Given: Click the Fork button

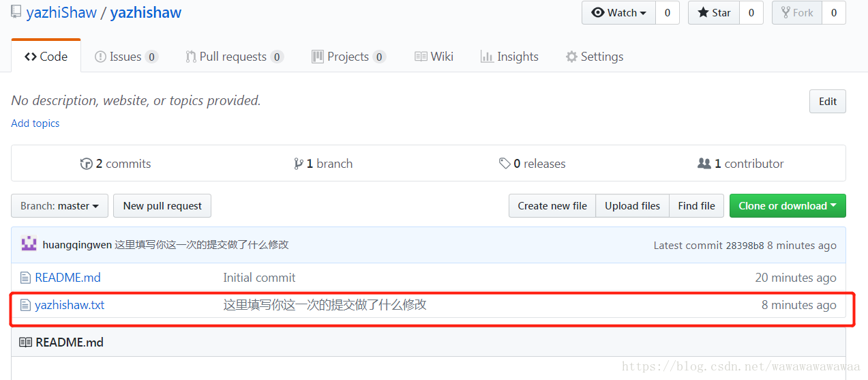Looking at the screenshot, I should coord(797,13).
